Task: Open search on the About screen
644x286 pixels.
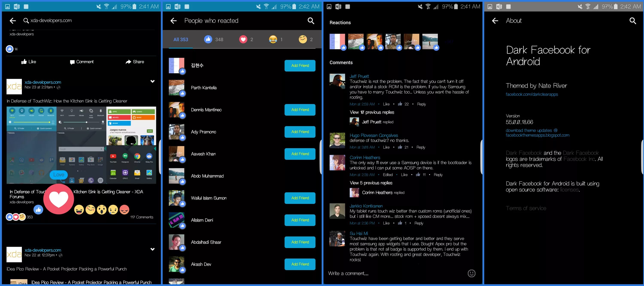Action: [632, 21]
